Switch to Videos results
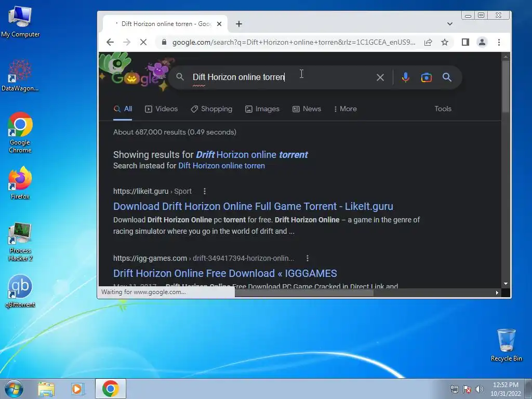 tap(161, 109)
